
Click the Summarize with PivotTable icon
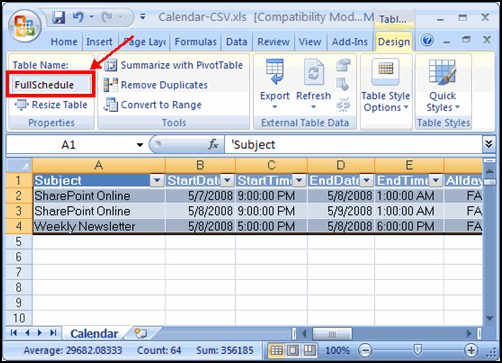coord(110,65)
